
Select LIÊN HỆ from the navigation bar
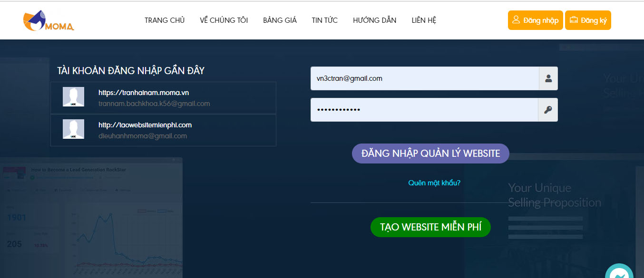423,20
